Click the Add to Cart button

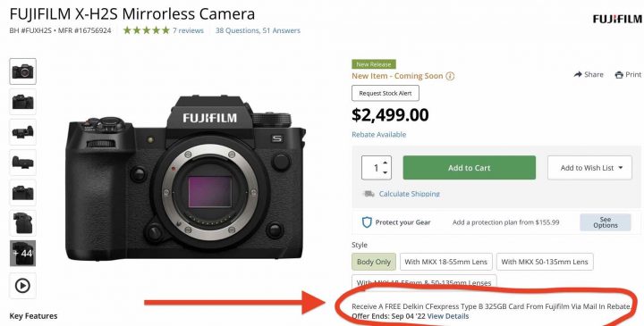[x=469, y=168]
